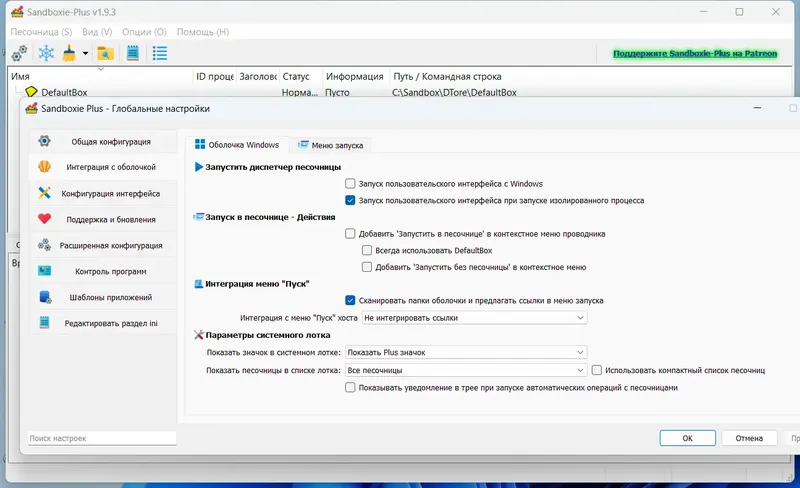Switch to the Меню запуска tab
Image resolution: width=800 pixels, height=488 pixels.
click(330, 145)
